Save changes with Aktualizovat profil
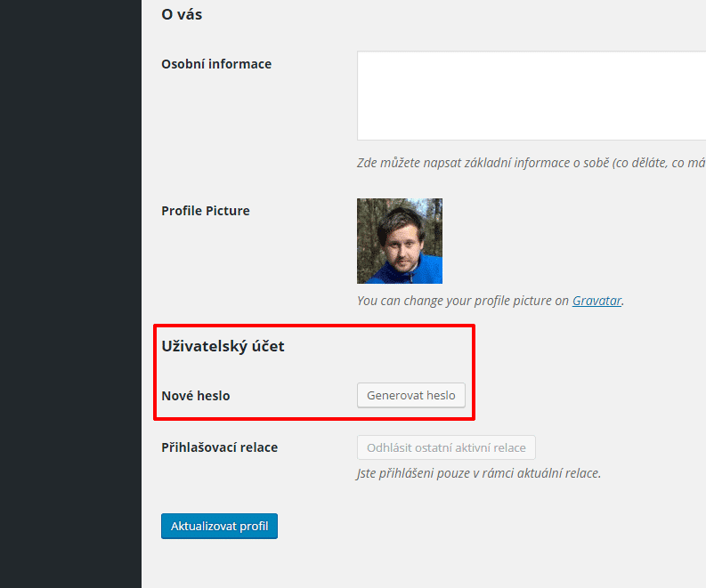The image size is (706, 588). click(219, 526)
